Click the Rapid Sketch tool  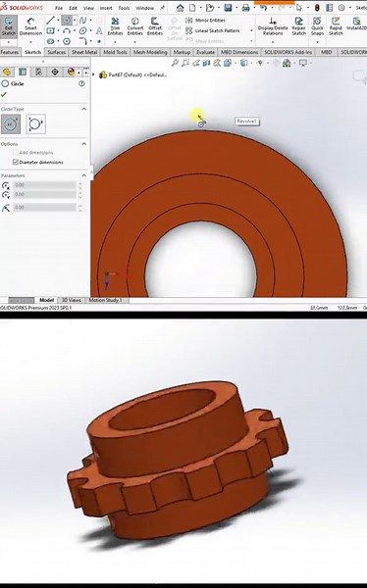pos(336,26)
